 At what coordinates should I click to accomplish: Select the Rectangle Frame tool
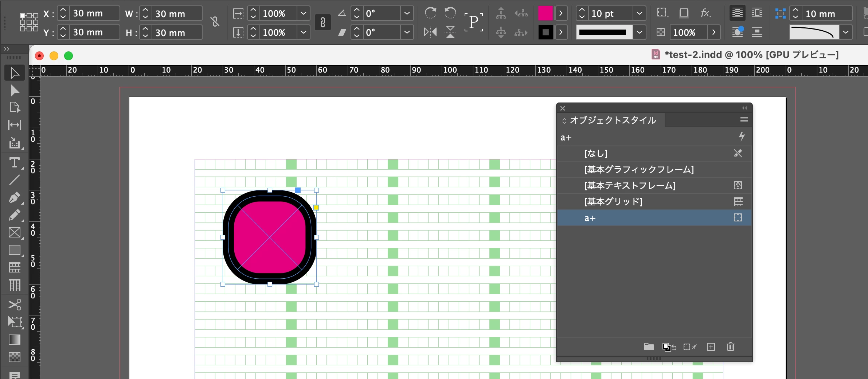pyautogui.click(x=15, y=233)
